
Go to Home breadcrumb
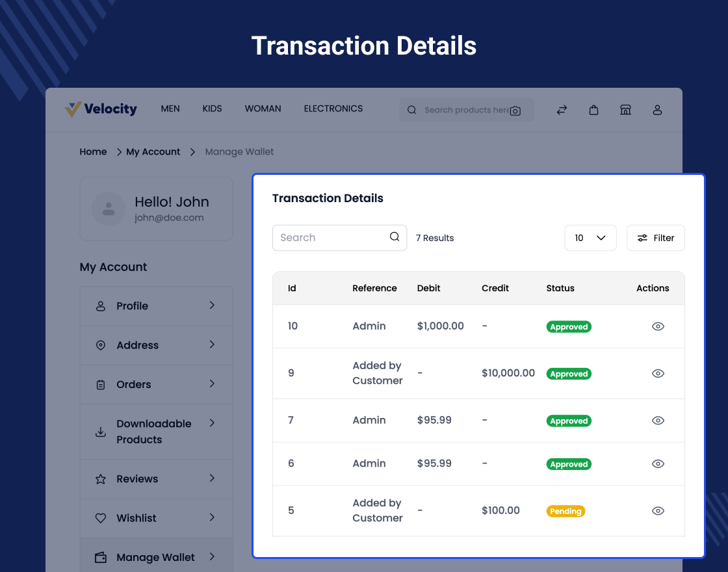coord(93,152)
